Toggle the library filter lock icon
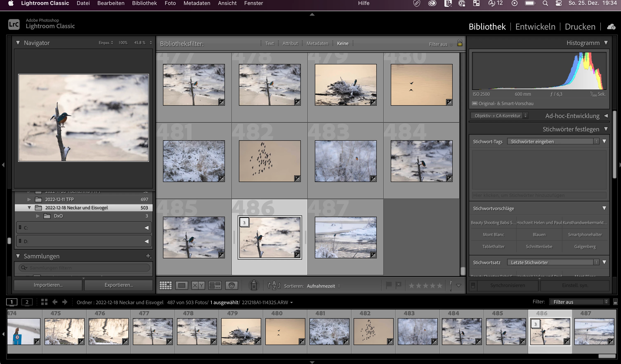This screenshot has height=364, width=621. pos(460,43)
